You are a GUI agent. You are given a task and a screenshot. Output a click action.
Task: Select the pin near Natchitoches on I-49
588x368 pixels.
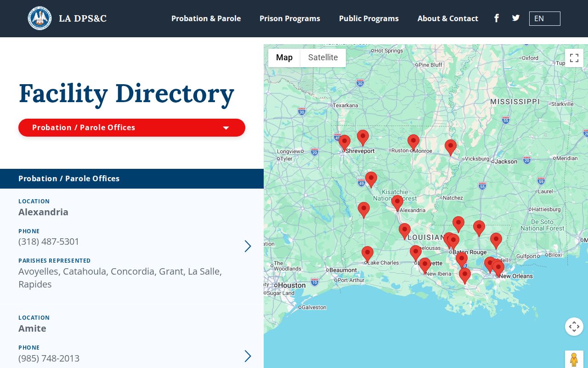click(371, 179)
